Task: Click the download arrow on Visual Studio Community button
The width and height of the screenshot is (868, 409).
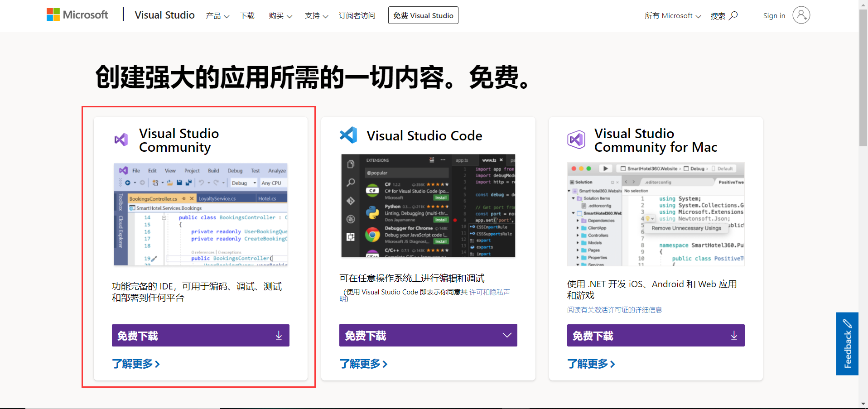Action: (x=278, y=335)
